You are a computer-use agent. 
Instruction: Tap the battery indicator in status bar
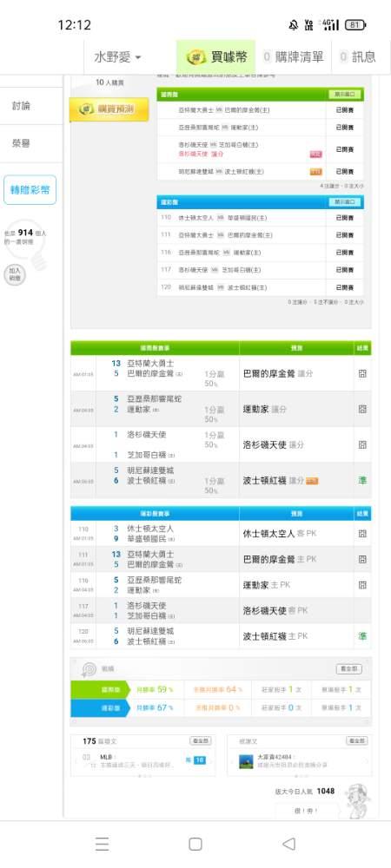tap(355, 25)
